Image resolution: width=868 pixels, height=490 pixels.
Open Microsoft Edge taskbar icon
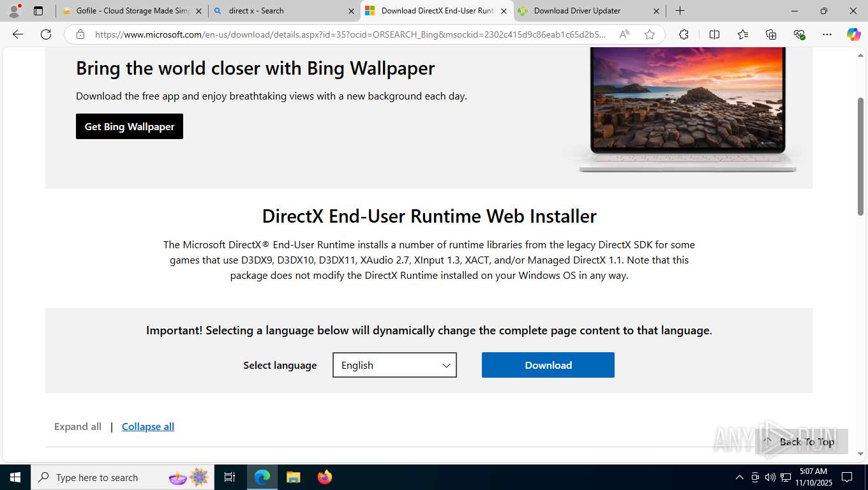tap(262, 477)
